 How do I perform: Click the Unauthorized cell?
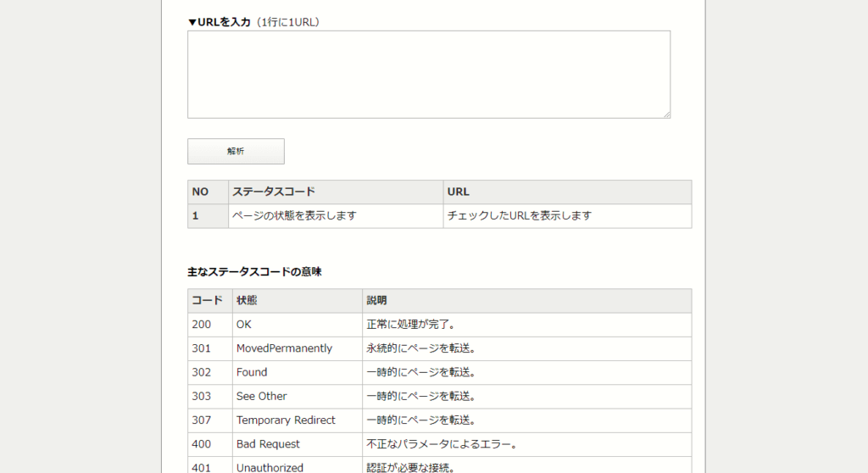tap(298, 465)
